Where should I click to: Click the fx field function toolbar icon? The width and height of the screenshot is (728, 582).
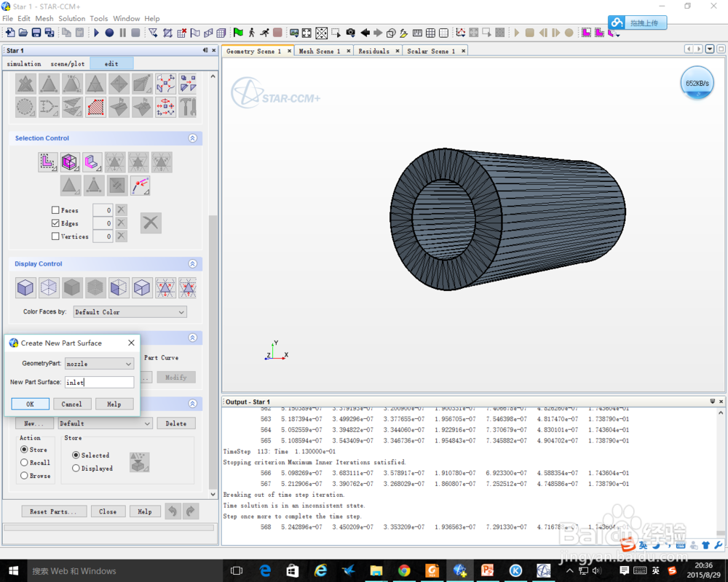[x=404, y=33]
